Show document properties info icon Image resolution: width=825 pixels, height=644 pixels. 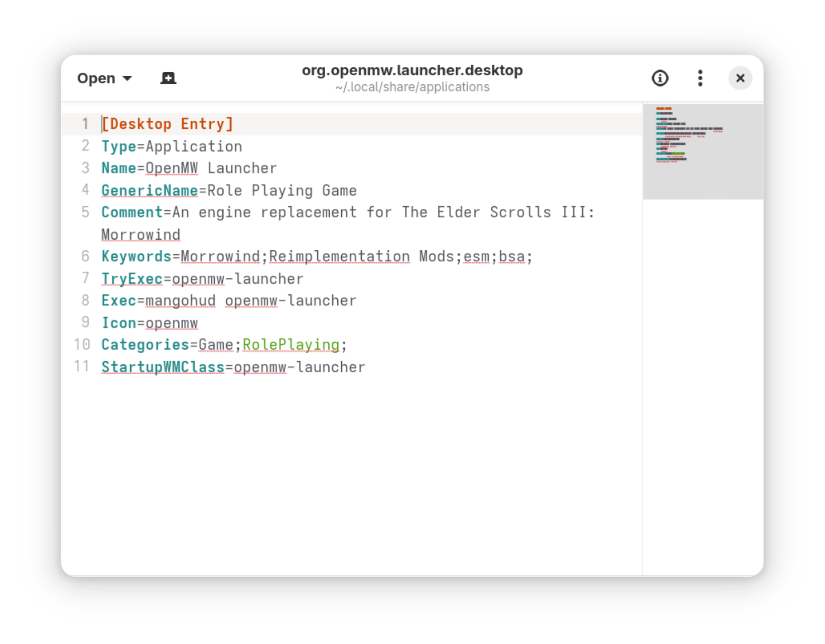click(x=660, y=78)
